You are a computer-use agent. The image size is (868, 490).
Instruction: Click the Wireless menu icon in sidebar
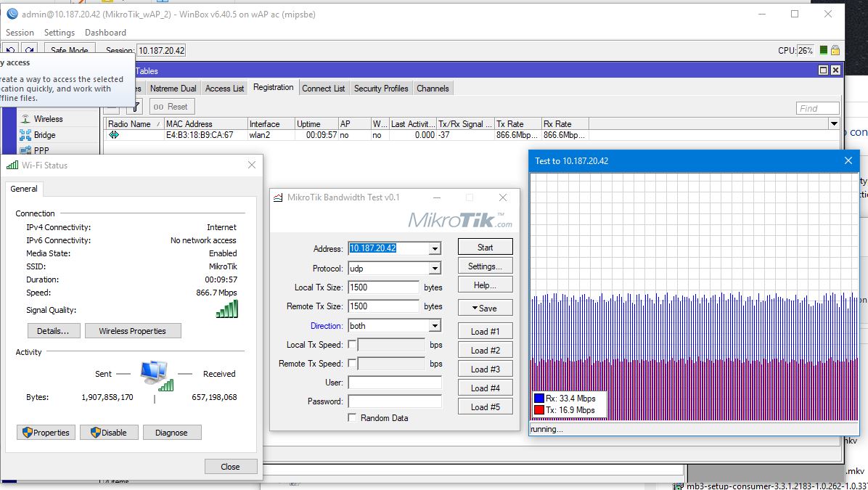pyautogui.click(x=25, y=119)
